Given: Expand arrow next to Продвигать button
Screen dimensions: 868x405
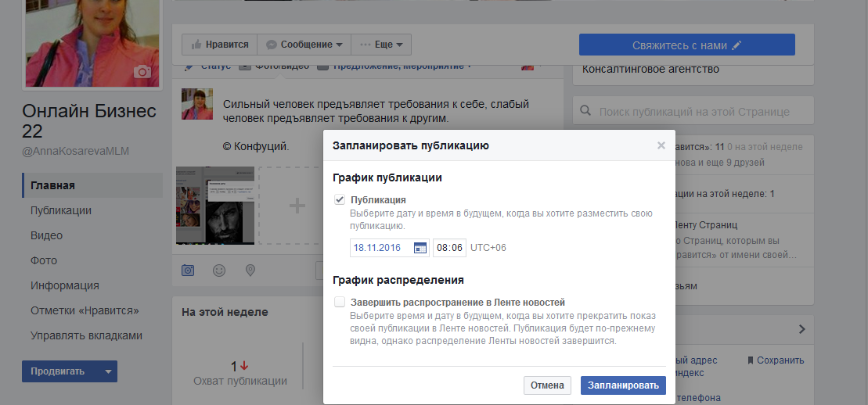Looking at the screenshot, I should pyautogui.click(x=108, y=371).
